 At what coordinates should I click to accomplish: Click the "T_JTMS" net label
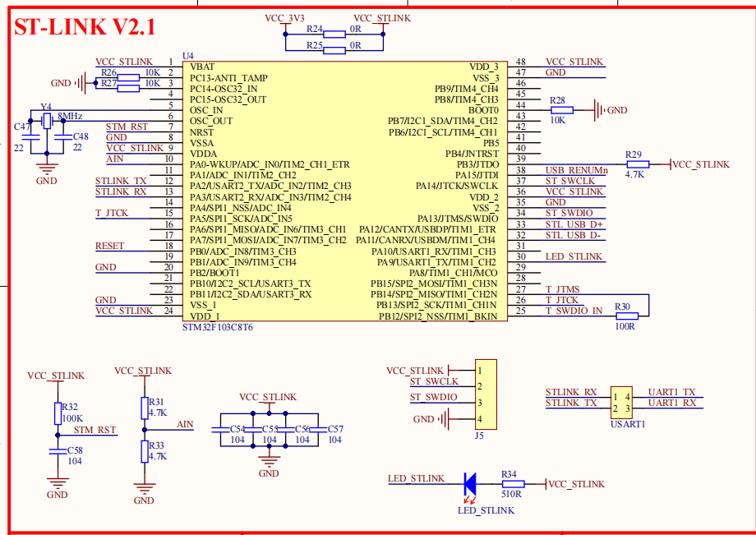(563, 289)
